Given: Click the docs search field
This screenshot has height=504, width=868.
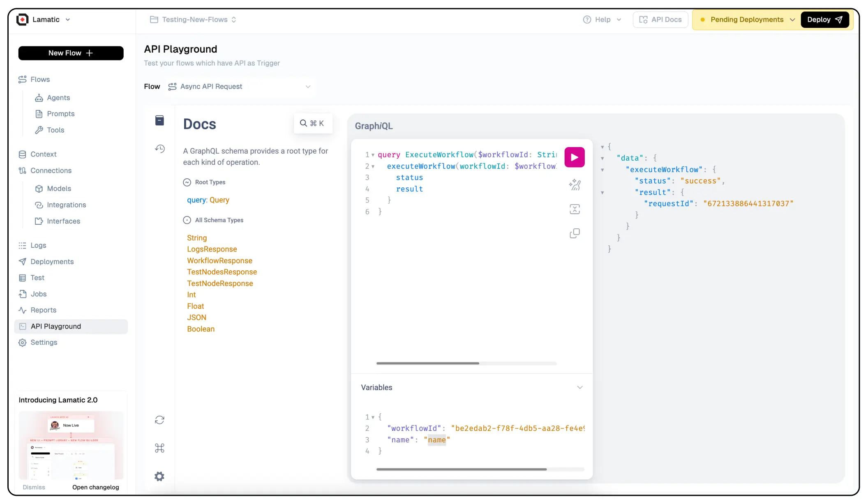Looking at the screenshot, I should pyautogui.click(x=312, y=123).
